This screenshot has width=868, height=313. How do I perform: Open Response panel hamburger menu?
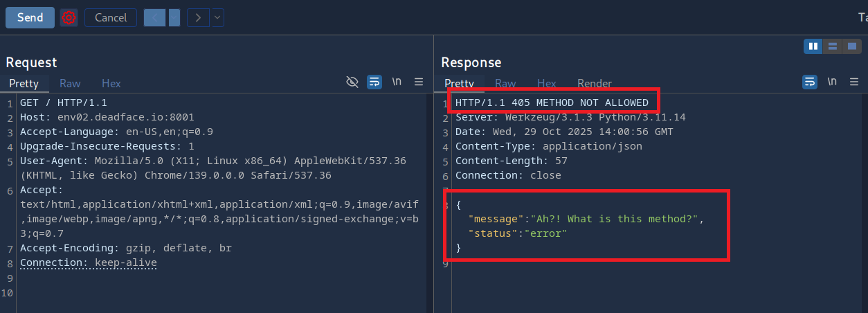coord(854,82)
